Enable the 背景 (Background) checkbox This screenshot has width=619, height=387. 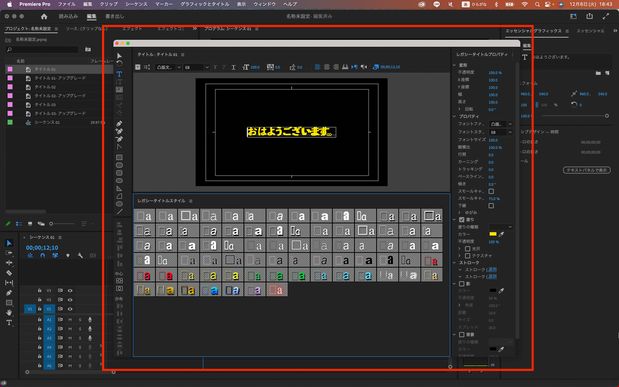point(461,334)
